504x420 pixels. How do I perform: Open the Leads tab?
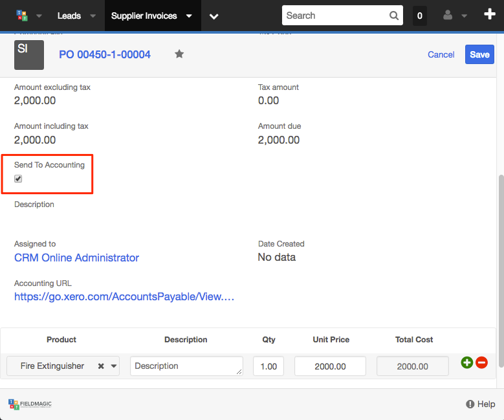click(69, 16)
